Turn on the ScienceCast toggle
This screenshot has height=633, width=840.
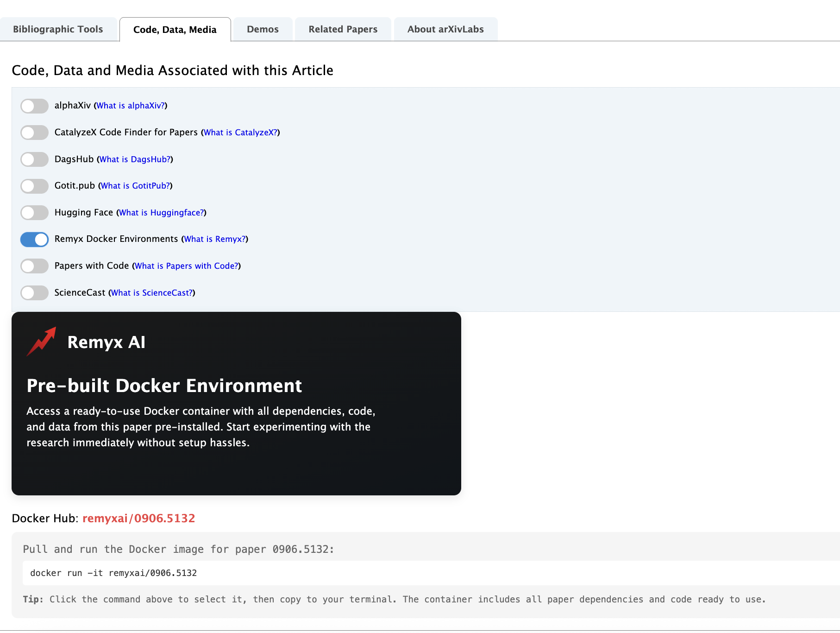[35, 293]
